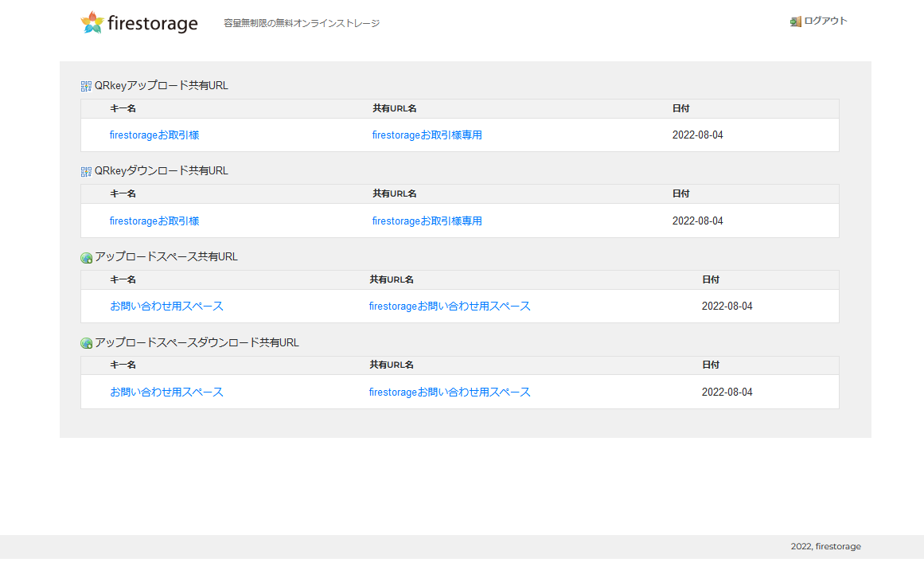
Task: Click the QRkeyダウンロード共有URL section heading
Action: 162,170
